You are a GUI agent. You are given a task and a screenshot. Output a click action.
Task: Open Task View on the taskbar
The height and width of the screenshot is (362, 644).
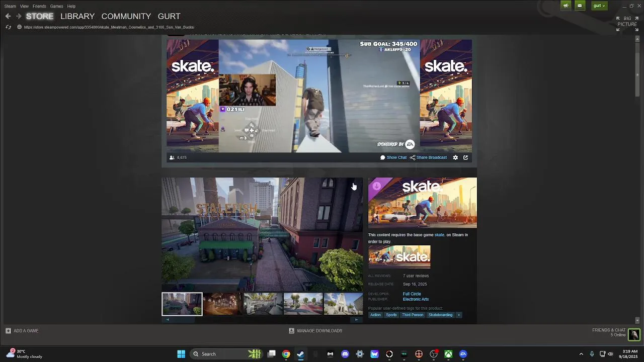coord(272,354)
